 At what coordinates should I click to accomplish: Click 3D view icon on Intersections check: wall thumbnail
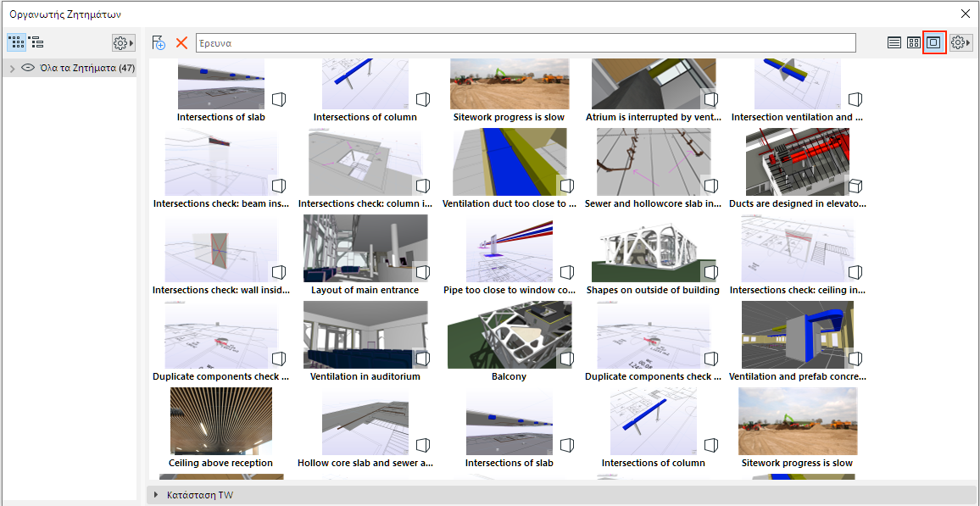(x=279, y=272)
